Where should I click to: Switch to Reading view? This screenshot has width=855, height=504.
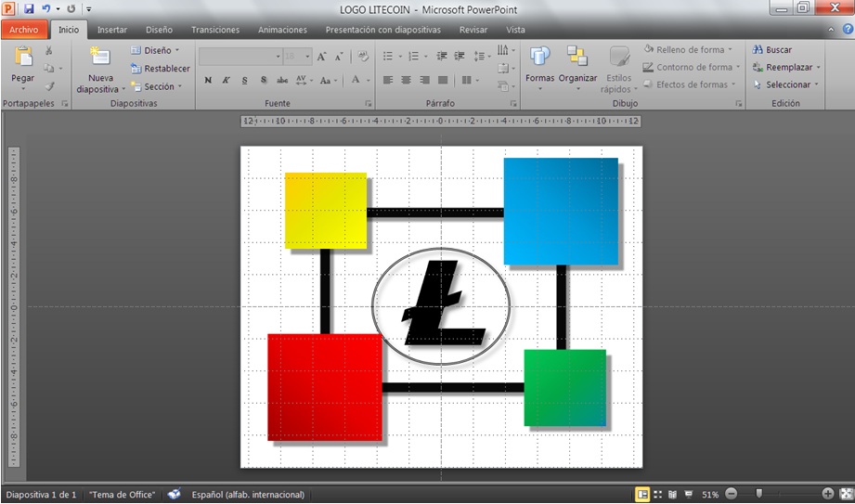[672, 494]
